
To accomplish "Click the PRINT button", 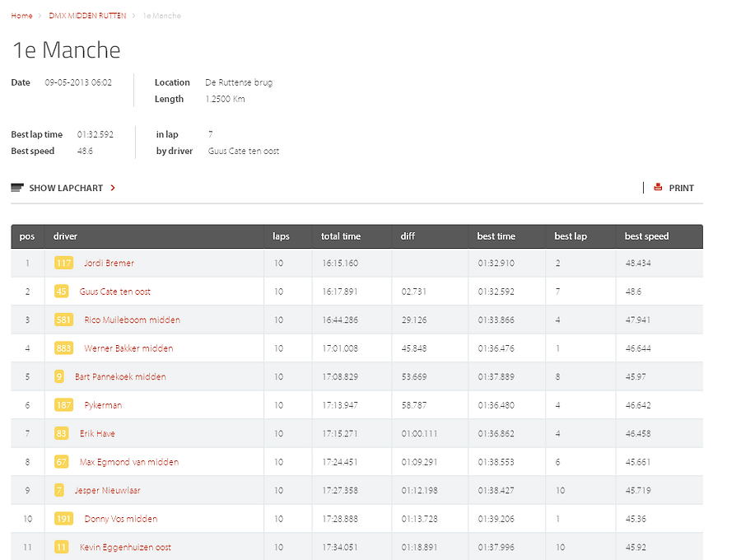I will [681, 188].
